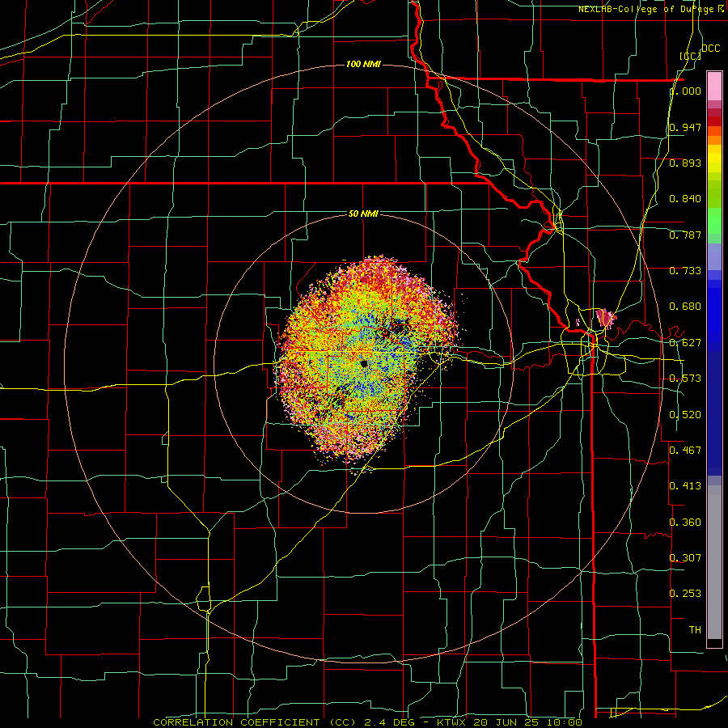This screenshot has width=728, height=728.
Task: Click the 50 NMI range ring label
Action: pyautogui.click(x=363, y=214)
